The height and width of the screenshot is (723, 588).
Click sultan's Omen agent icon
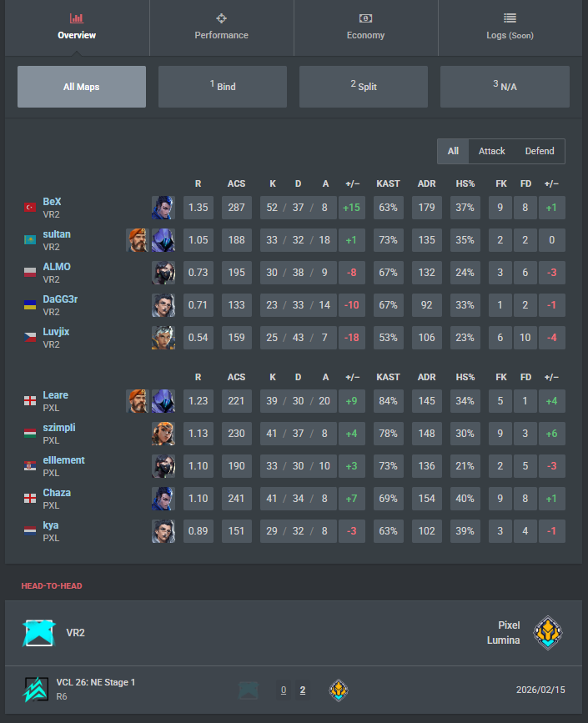pyautogui.click(x=163, y=240)
